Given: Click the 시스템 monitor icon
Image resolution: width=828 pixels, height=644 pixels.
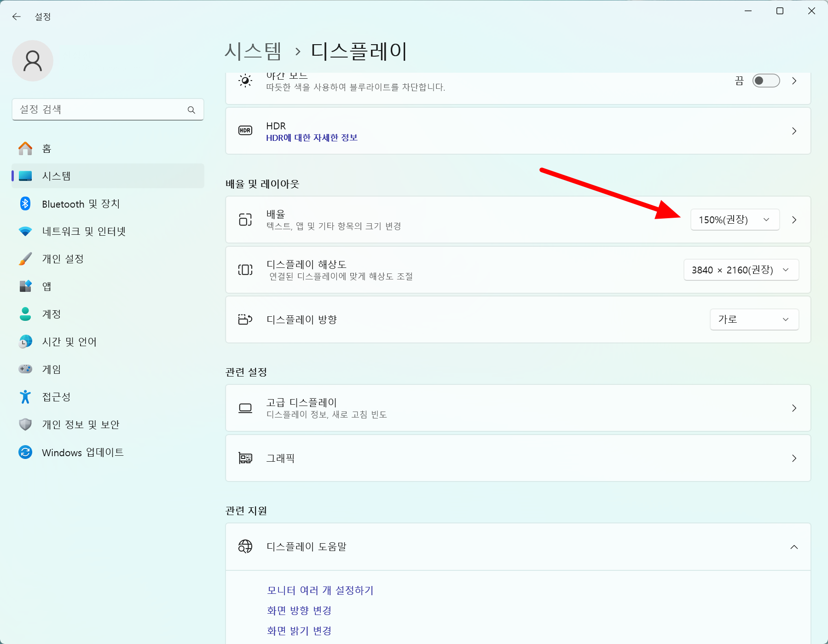Looking at the screenshot, I should click(25, 176).
